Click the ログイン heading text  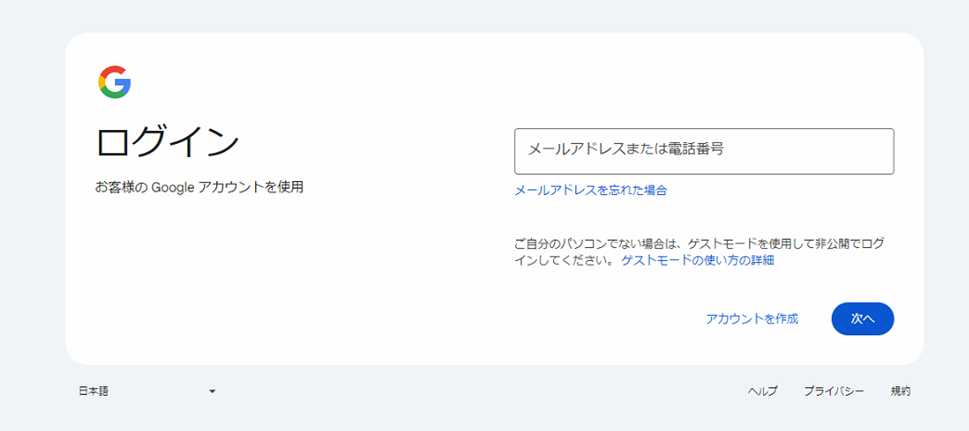click(167, 143)
